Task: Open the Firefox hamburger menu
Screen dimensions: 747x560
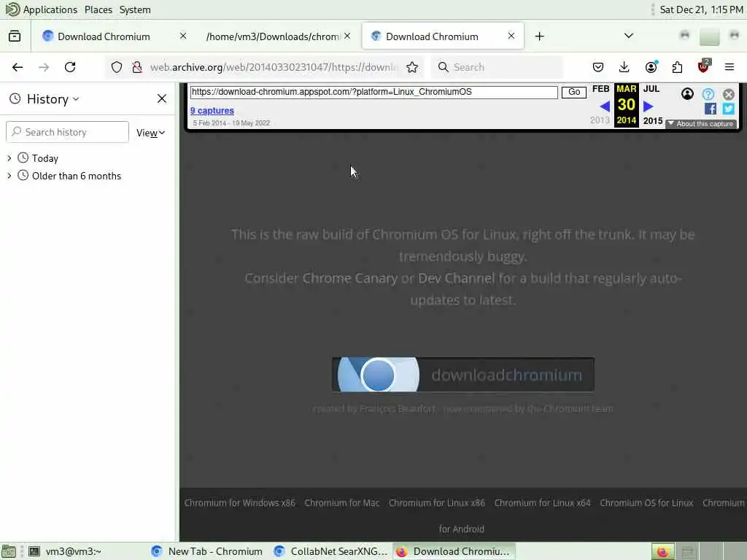Action: tap(729, 67)
